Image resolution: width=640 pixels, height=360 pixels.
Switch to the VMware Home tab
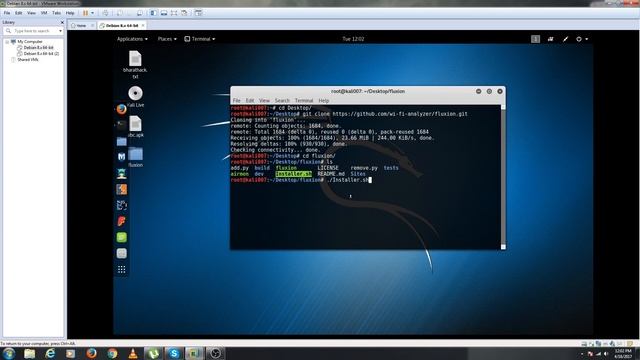(81, 25)
